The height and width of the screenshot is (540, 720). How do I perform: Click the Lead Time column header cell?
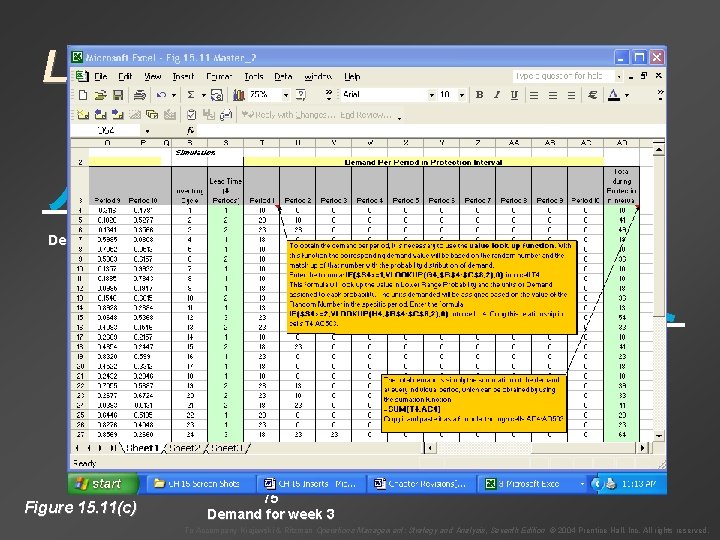(225, 186)
